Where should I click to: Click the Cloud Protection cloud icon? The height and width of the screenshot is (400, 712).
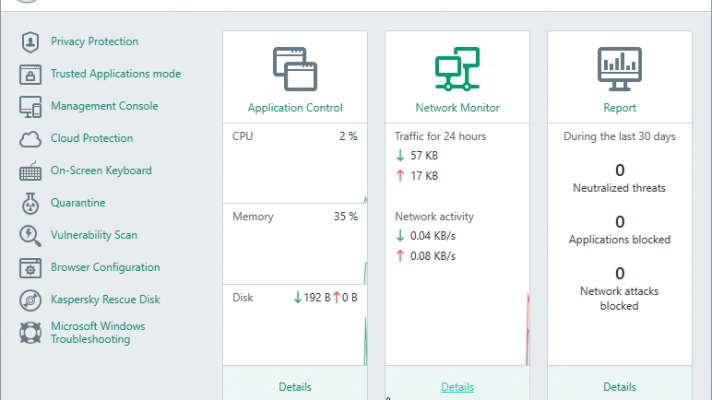[30, 138]
